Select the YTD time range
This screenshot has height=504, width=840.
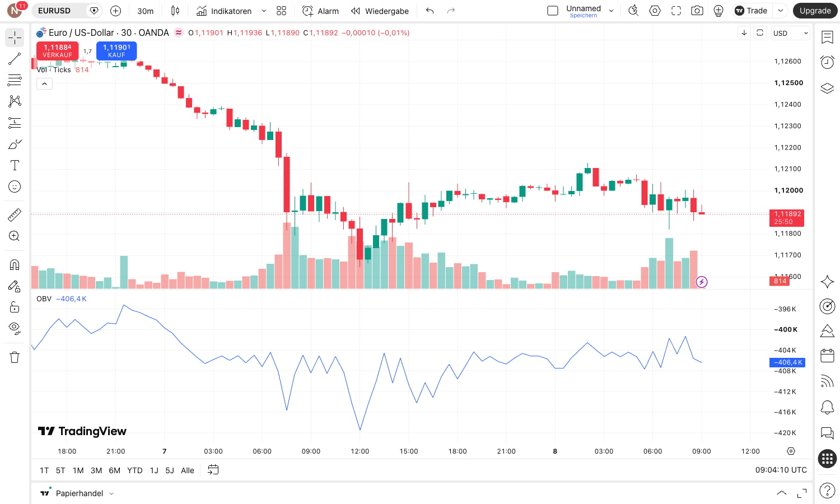pos(135,470)
